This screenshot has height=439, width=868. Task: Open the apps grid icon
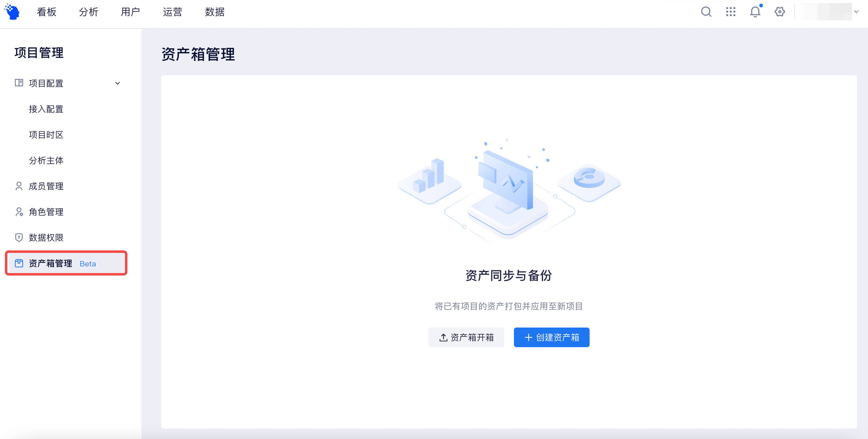(730, 12)
